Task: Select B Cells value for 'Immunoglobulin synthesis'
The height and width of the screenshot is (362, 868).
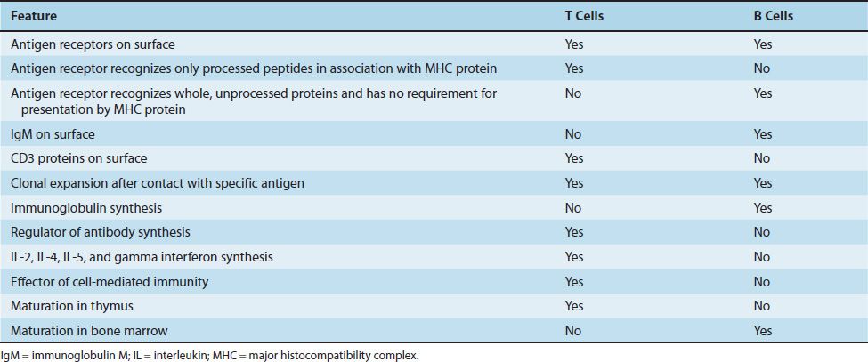Action: (764, 208)
